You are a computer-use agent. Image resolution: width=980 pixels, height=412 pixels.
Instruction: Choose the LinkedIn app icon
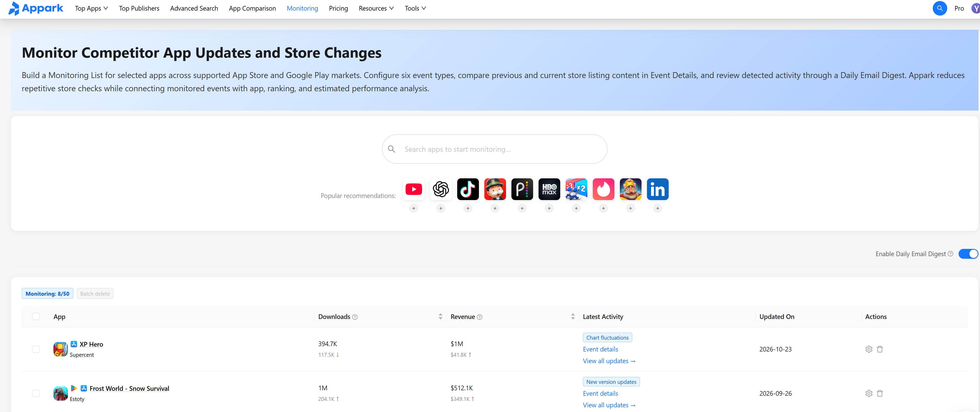pyautogui.click(x=657, y=189)
